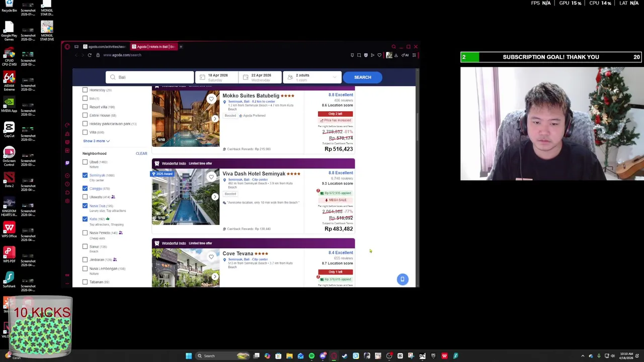Open the Surfshark desktop shortcut
This screenshot has height=362, width=644.
click(x=9, y=280)
